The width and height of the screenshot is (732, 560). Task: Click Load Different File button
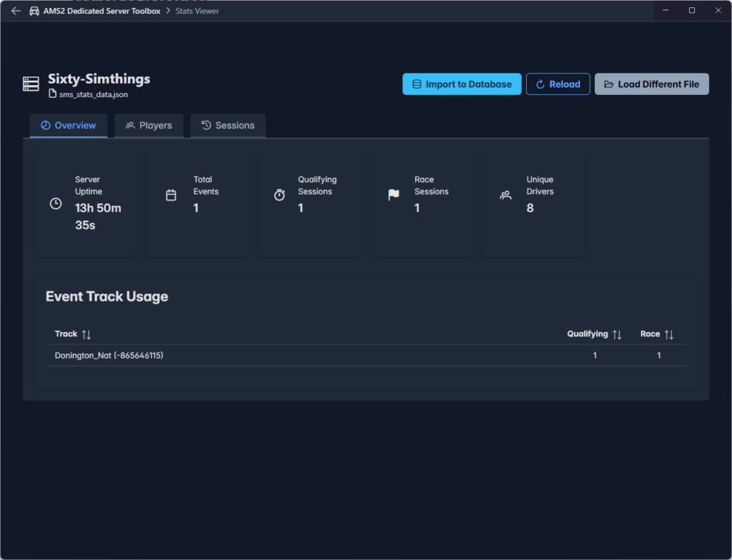coord(651,84)
